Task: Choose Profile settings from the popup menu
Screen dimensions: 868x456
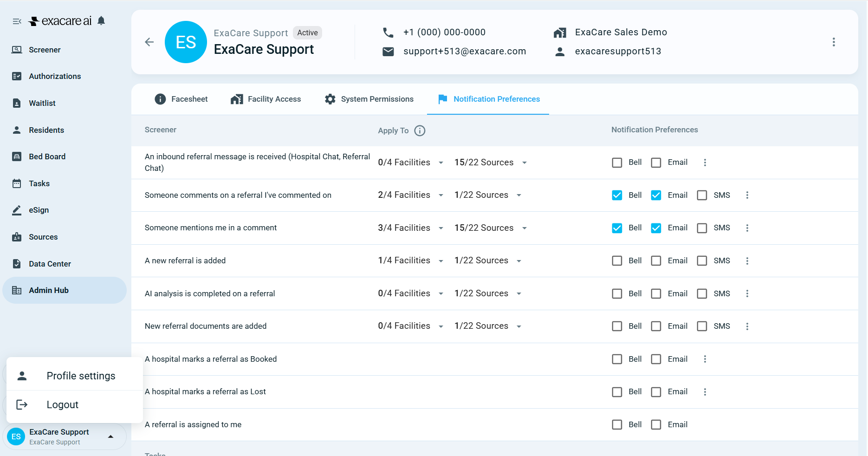Action: click(x=75, y=376)
